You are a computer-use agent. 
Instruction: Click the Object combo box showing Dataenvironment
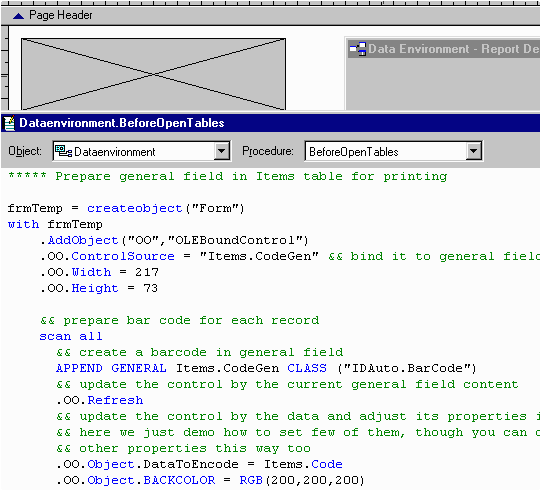[141, 151]
